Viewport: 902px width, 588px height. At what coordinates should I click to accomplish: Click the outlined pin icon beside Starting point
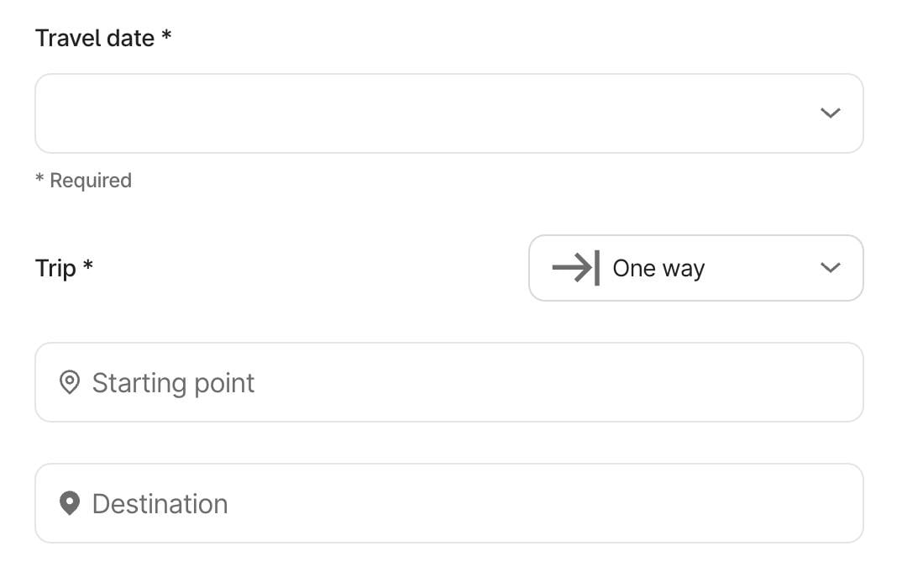tap(70, 383)
